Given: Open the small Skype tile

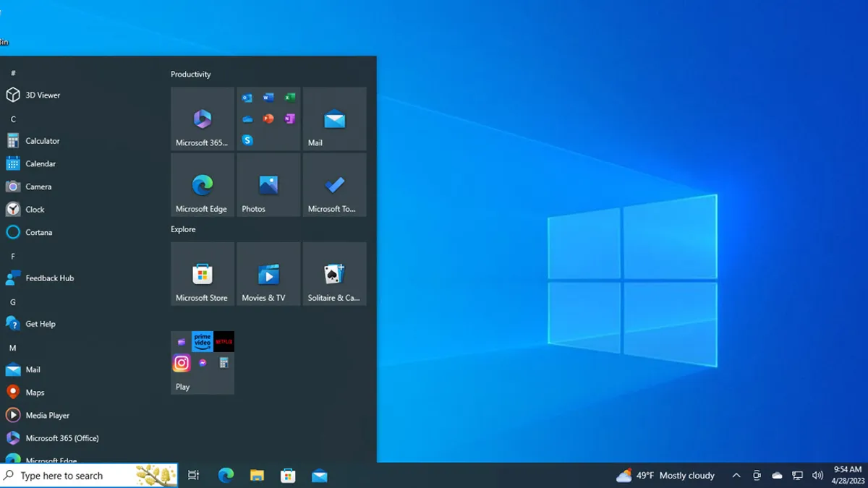Looking at the screenshot, I should pos(247,140).
